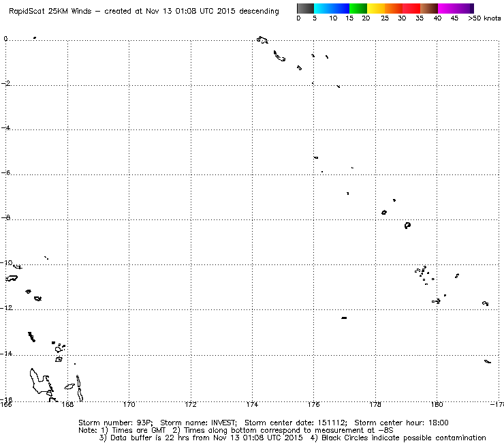Click the 'RapidScat 25KM Winds' title text
Image resolution: width=504 pixels, height=443 pixels.
click(50, 12)
